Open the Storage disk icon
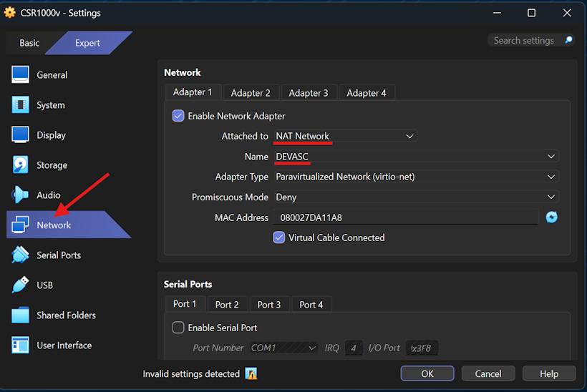Screen dimensions: 587x392 (20, 165)
